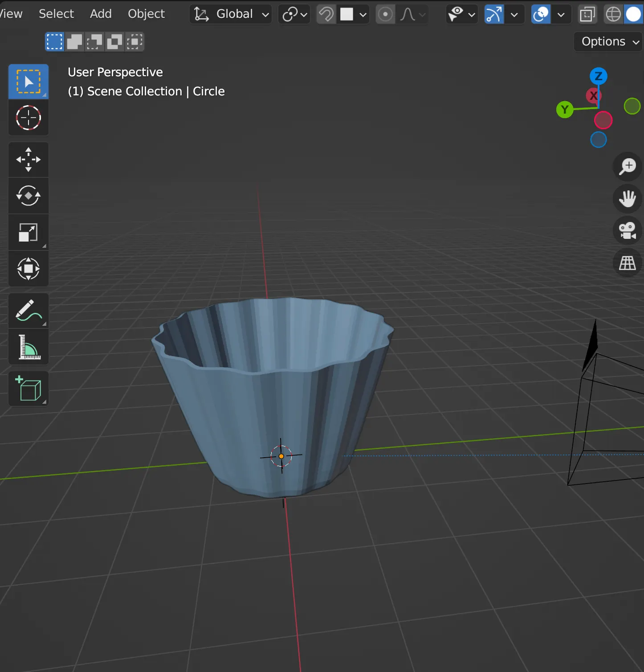Switch between perspective and orthographic grid button
The height and width of the screenshot is (672, 644).
coord(628,263)
